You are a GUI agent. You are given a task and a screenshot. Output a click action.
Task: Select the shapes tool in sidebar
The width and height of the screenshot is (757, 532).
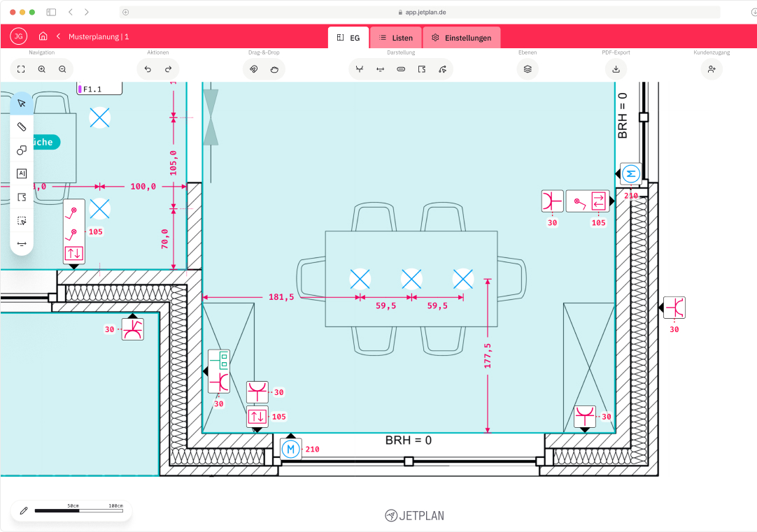point(22,150)
